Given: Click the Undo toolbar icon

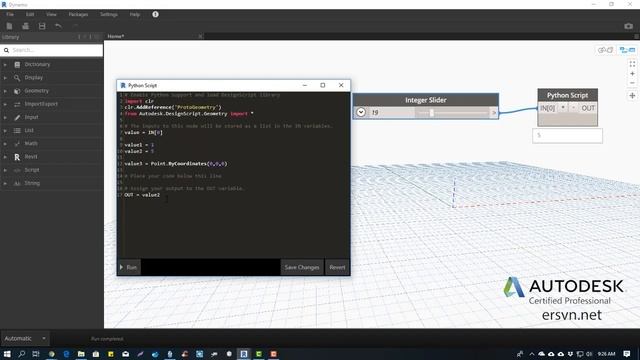Looking at the screenshot, I should [58, 26].
